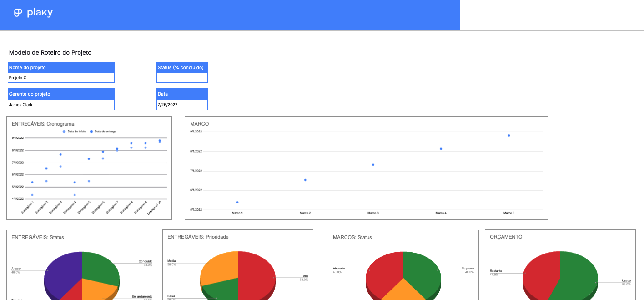
Task: Select the 'Gerente do projeto' header cell
Action: tap(61, 94)
